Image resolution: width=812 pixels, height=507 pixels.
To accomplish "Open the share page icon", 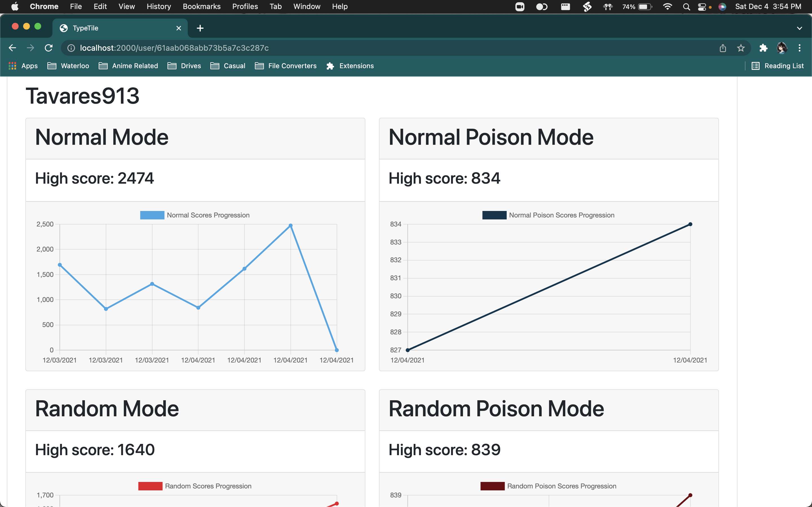I will point(723,48).
